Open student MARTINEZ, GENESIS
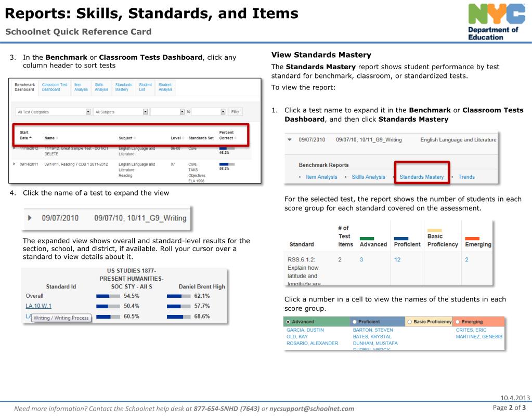The image size is (532, 420). 479,336
